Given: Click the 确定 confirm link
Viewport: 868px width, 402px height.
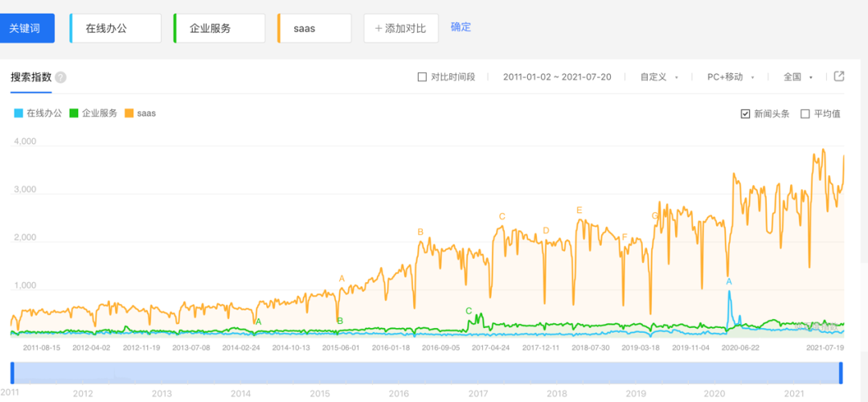Looking at the screenshot, I should coord(461,27).
